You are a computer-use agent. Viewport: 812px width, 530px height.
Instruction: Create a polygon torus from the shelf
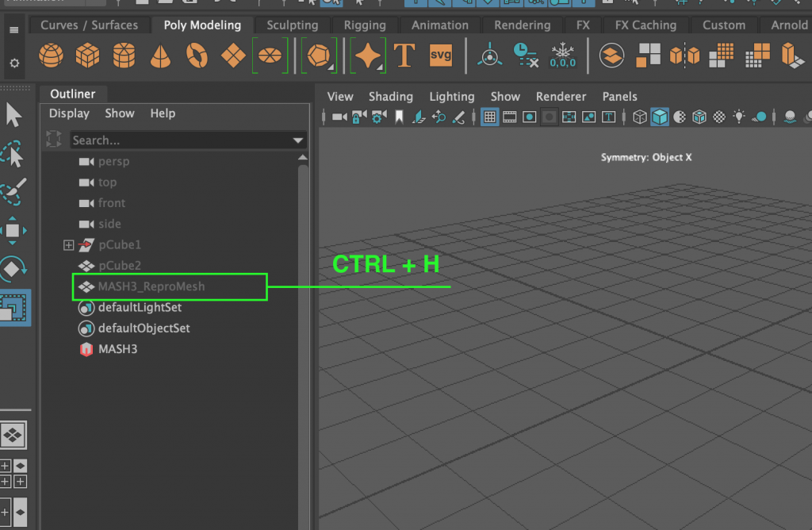(x=197, y=56)
